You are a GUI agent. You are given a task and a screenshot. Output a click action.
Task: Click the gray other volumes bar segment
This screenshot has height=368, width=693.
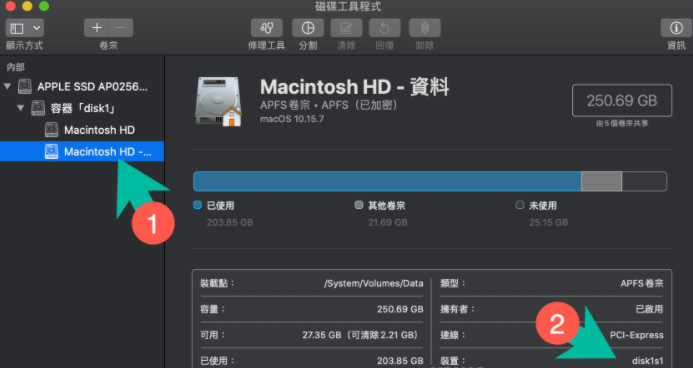point(602,181)
